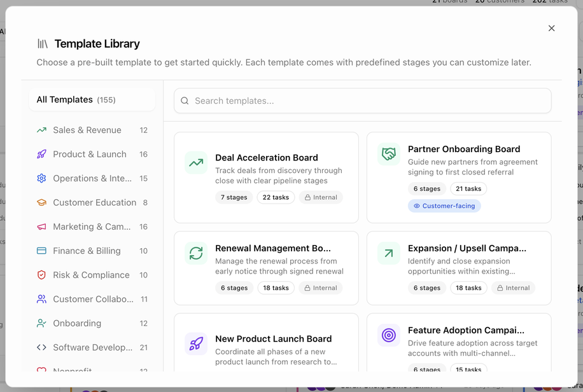Click the 21 tasks tag
This screenshot has height=392, width=583.
tap(468, 189)
